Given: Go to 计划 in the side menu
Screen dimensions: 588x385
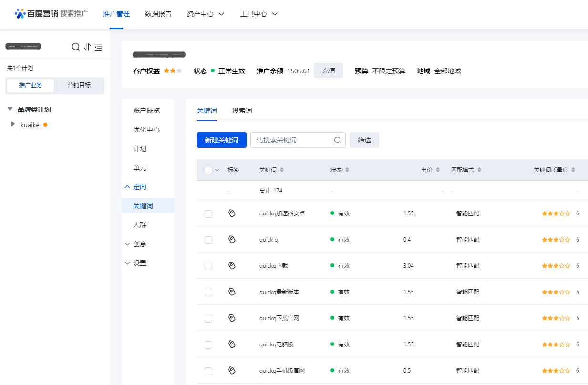Looking at the screenshot, I should point(140,149).
